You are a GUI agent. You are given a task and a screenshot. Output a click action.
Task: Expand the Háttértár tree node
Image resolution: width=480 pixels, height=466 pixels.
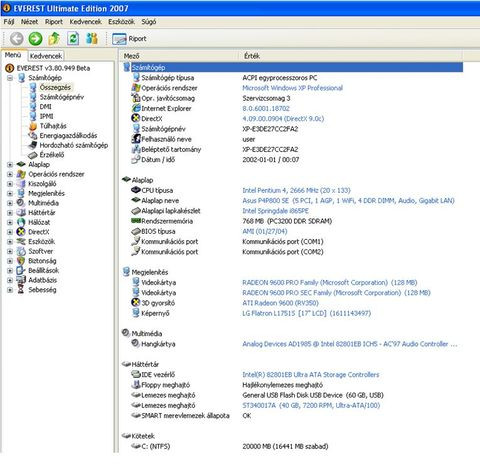(x=10, y=213)
